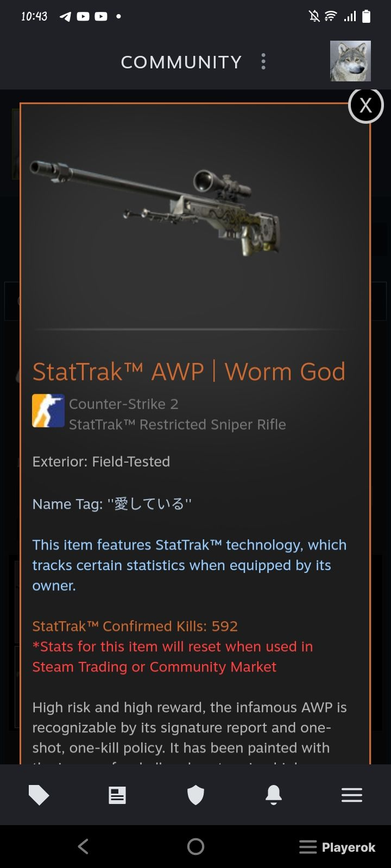The image size is (391, 868).
Task: Tap the Counter-Strike 2 game name
Action: [124, 404]
